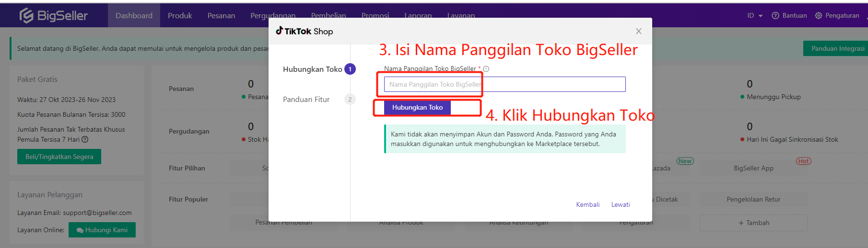
Task: Click the support@bigseller.com email text
Action: tap(97, 213)
